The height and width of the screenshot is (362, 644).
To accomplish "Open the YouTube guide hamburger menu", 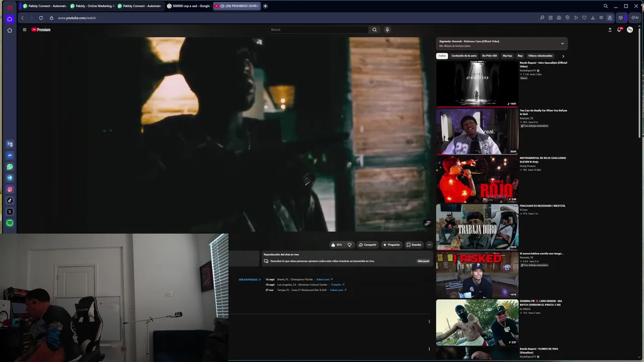I will [24, 30].
